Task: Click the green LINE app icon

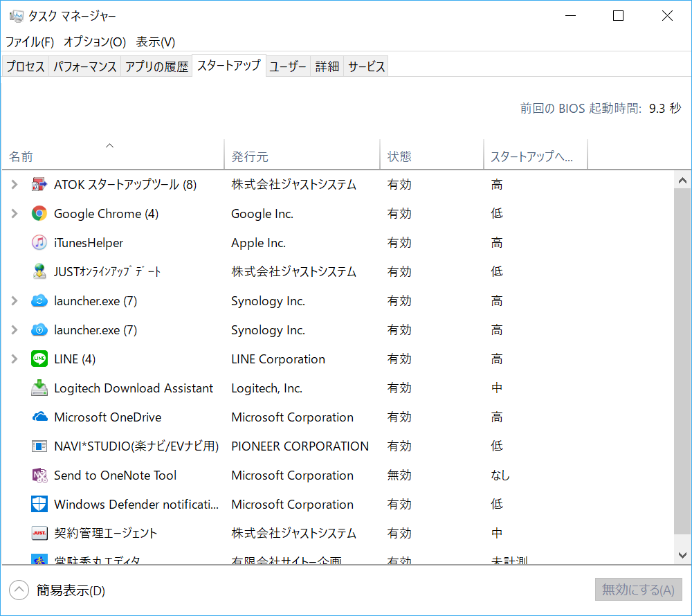Action: [x=39, y=359]
